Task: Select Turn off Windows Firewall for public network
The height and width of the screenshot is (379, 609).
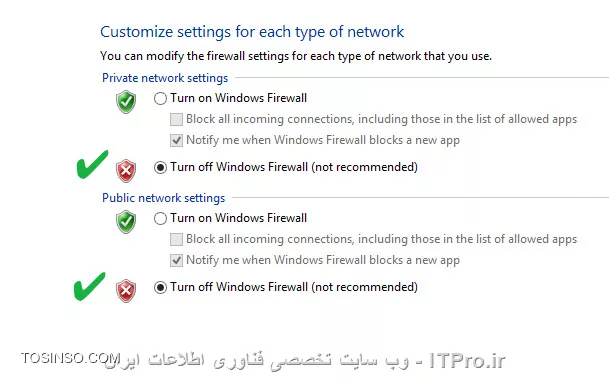Action: click(160, 287)
